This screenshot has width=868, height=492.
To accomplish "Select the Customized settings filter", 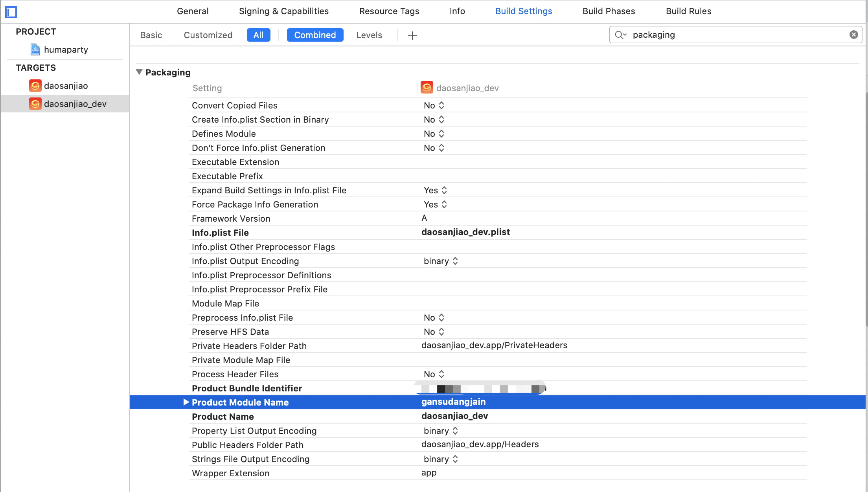I will pyautogui.click(x=208, y=35).
